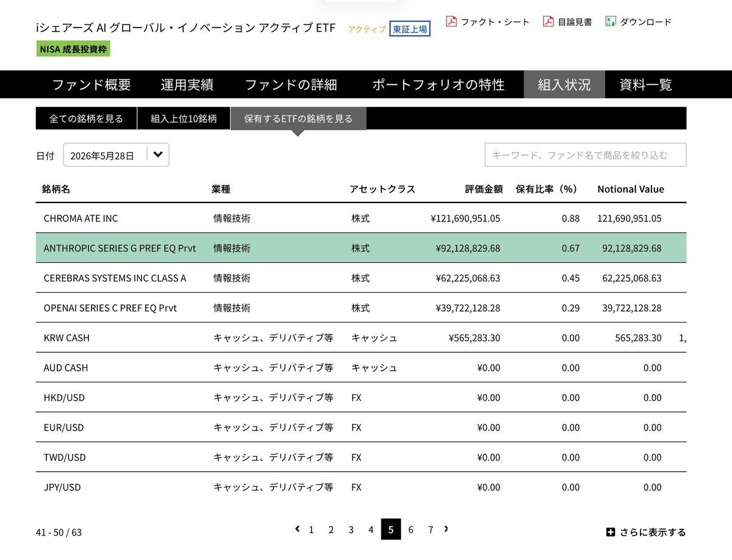The width and height of the screenshot is (732, 560).
Task: Select OPENAI SERIES C PREF EQ Prvt
Action: click(110, 308)
